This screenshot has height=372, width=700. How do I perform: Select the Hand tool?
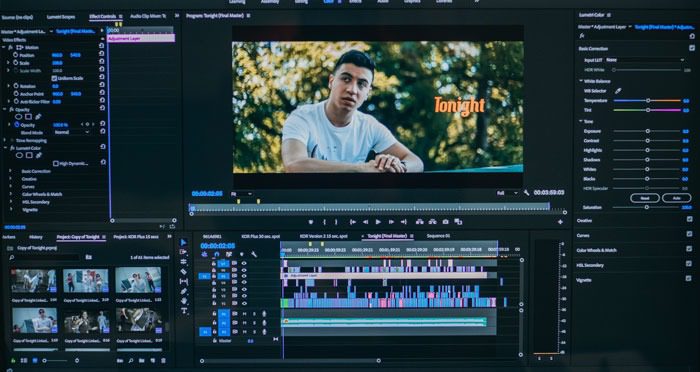point(183,301)
